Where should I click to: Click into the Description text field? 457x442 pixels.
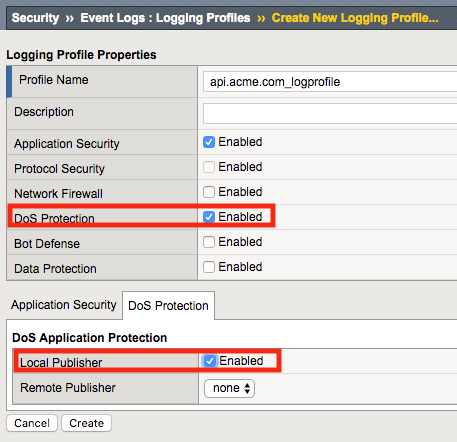pyautogui.click(x=330, y=113)
